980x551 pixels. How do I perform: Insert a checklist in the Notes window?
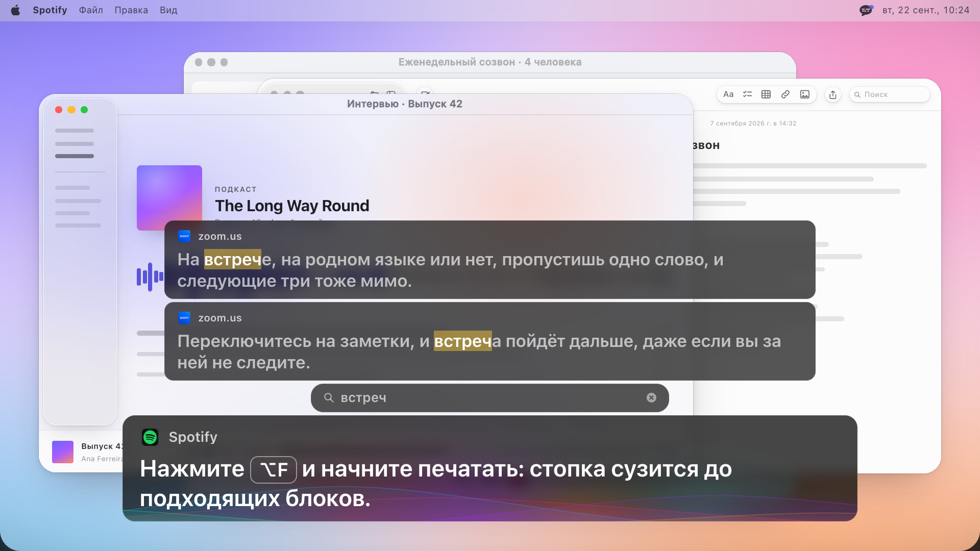pos(747,94)
